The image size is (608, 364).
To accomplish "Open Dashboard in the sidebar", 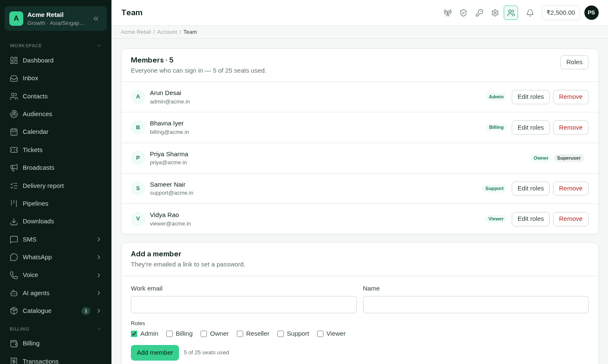I will (x=56, y=60).
